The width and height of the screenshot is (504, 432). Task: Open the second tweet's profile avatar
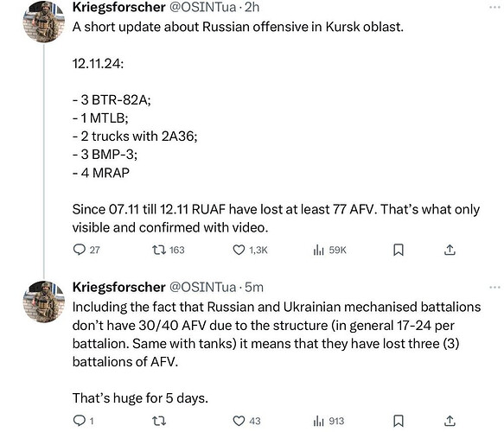coord(44,302)
